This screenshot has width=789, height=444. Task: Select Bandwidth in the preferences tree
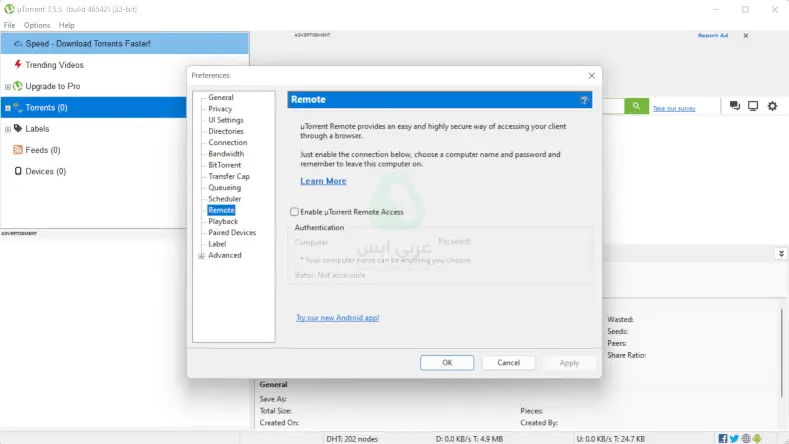click(226, 154)
